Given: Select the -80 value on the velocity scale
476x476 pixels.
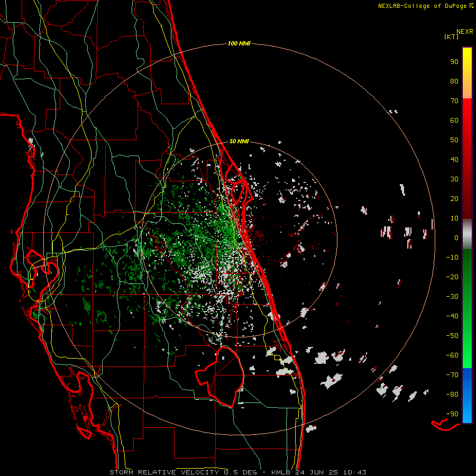Looking at the screenshot, I should pyautogui.click(x=452, y=395).
